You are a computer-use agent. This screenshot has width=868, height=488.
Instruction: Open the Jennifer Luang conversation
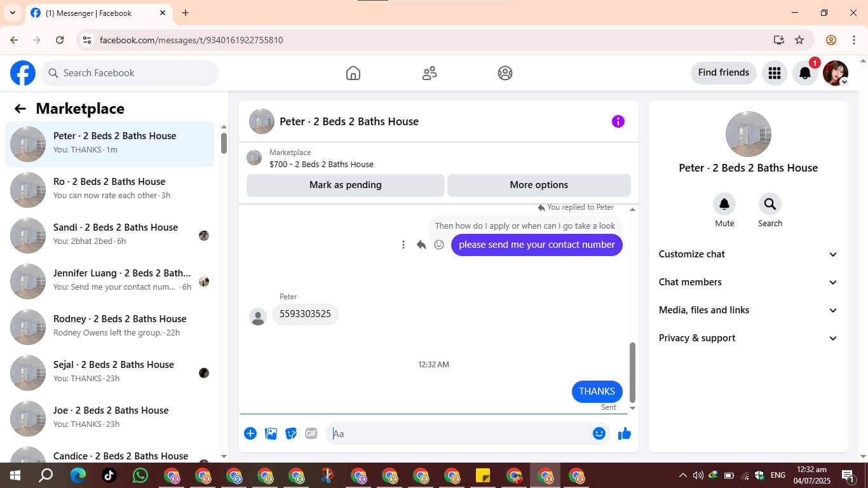pos(110,280)
